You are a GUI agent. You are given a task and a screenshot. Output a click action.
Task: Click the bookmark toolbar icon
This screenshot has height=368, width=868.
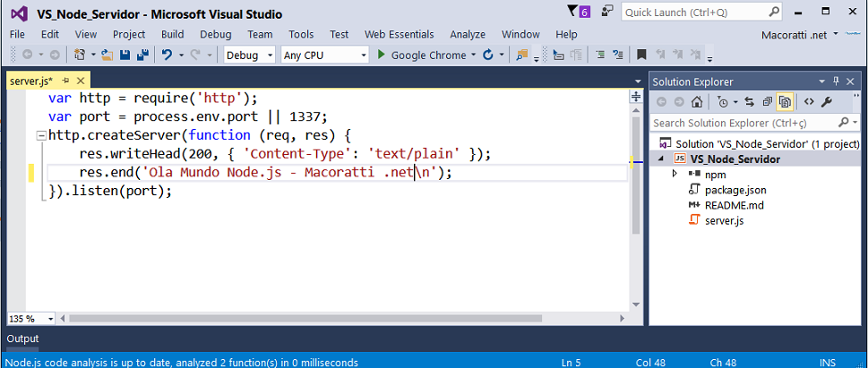pos(641,56)
